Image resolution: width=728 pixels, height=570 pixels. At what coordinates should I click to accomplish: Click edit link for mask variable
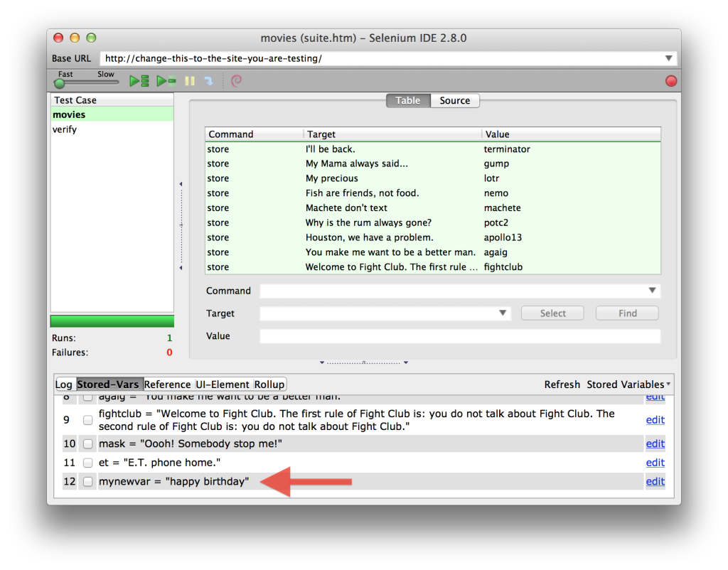tap(655, 443)
